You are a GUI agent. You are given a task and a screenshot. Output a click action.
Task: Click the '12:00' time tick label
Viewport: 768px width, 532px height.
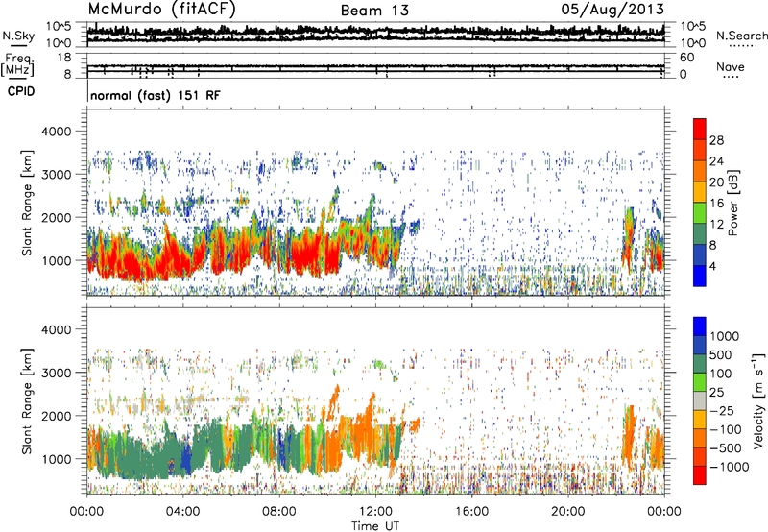pyautogui.click(x=375, y=512)
